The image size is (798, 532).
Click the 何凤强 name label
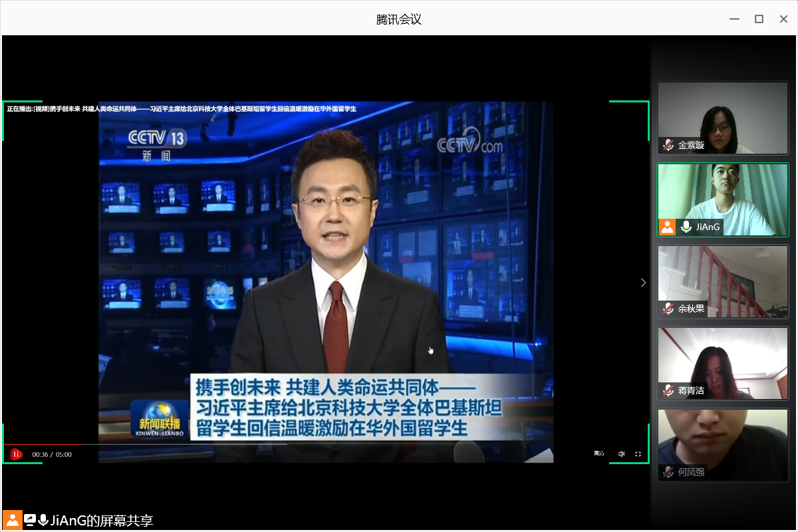point(691,472)
